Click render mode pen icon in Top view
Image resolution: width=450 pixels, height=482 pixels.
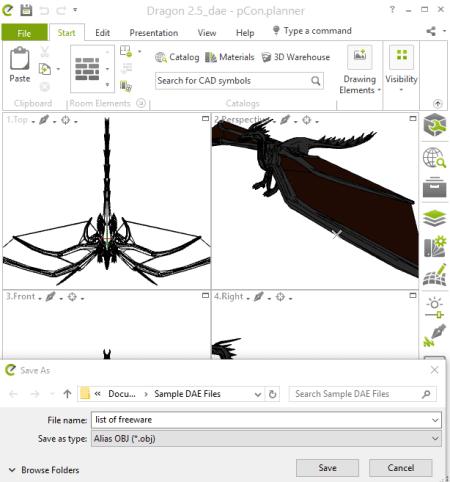(x=44, y=120)
